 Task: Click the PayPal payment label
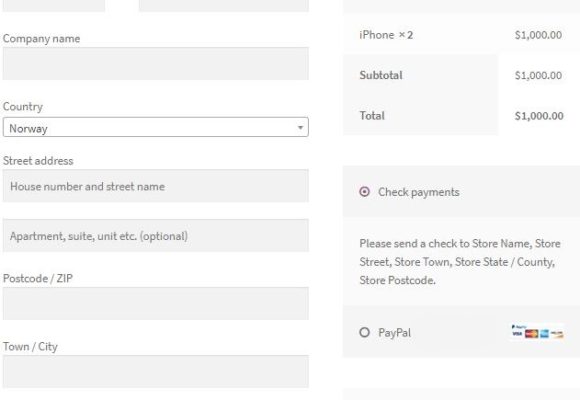pos(394,333)
